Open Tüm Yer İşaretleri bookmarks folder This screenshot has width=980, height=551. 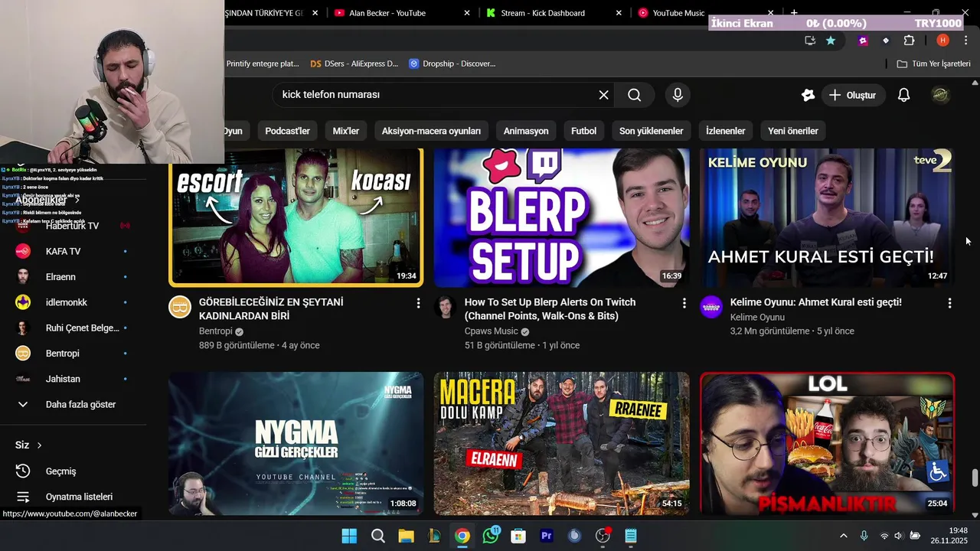(x=934, y=64)
